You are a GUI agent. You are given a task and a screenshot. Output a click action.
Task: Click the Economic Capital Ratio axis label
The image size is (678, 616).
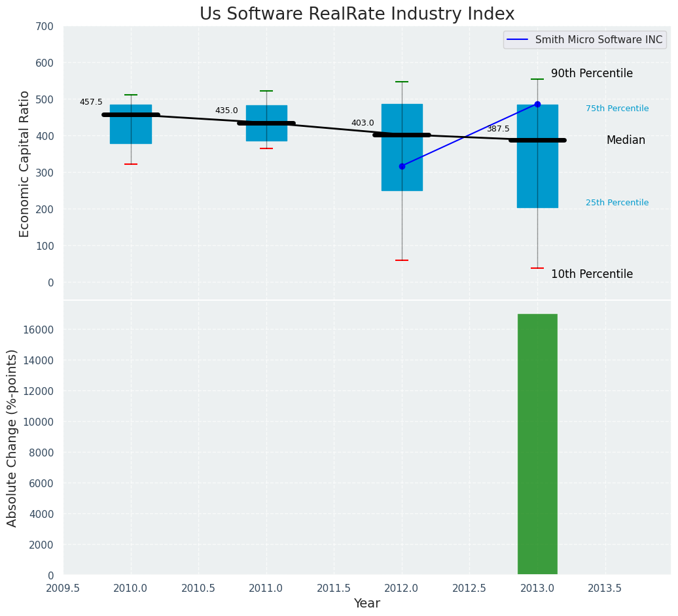point(25,163)
